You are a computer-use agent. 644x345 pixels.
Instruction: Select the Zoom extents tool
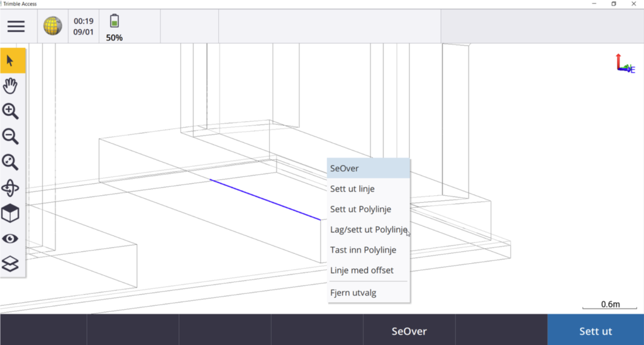[11, 162]
